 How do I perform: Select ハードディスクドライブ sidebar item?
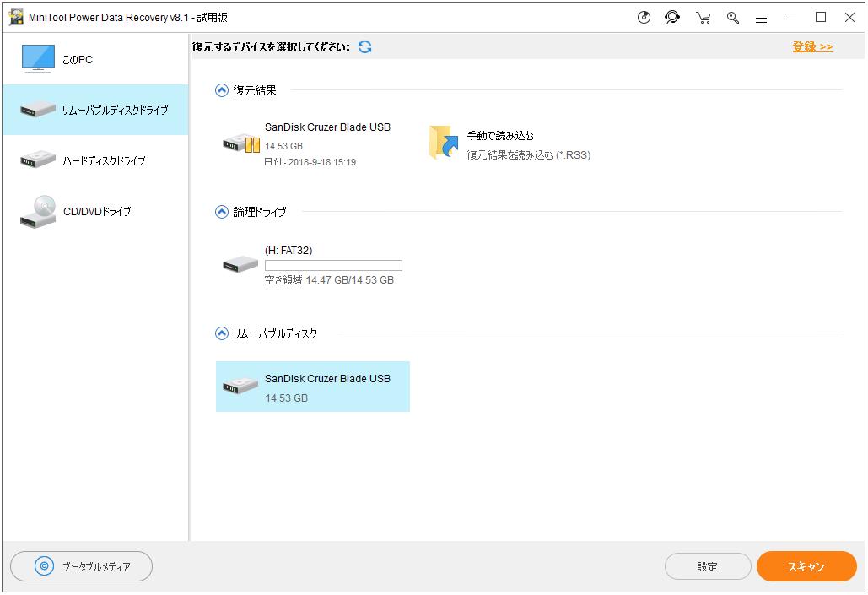click(x=95, y=160)
